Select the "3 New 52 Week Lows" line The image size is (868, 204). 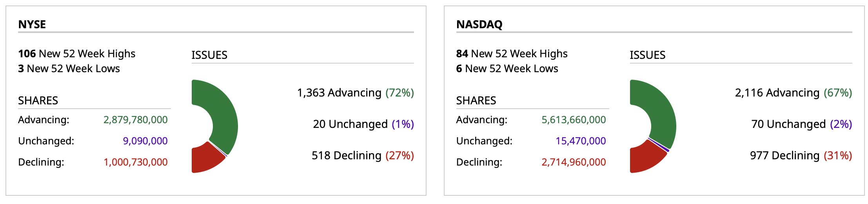pos(69,69)
